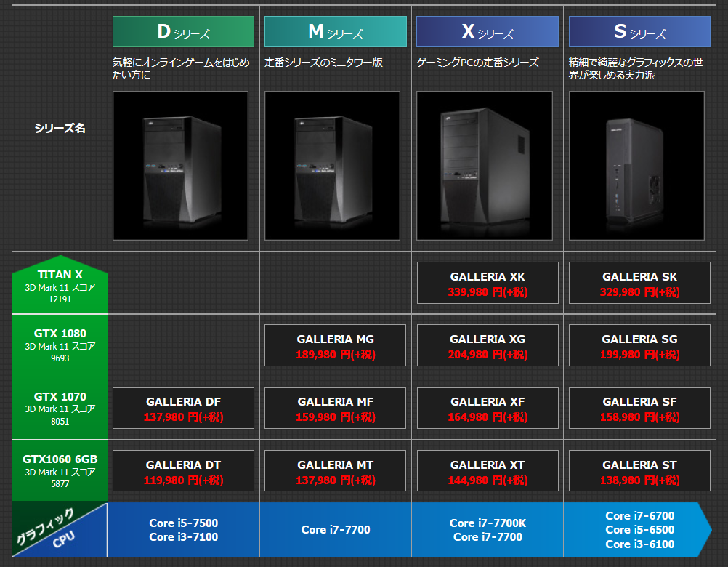This screenshot has height=567, width=728.
Task: Click the M series Core i7-7700 cell
Action: click(336, 529)
